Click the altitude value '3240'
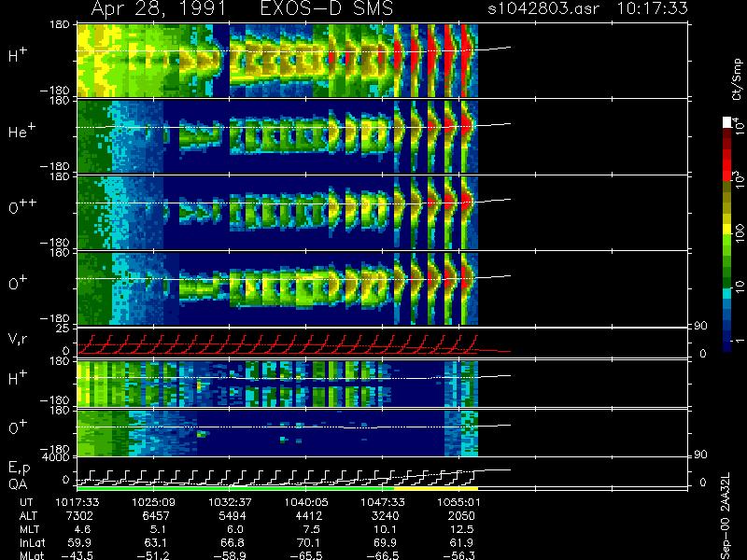Image resolution: width=747 pixels, height=560 pixels. 385,516
